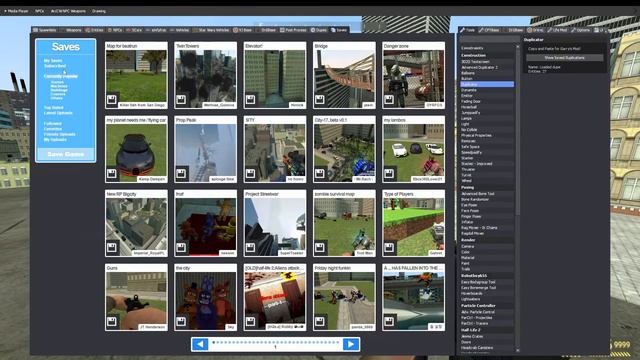This screenshot has height=360, width=640.
Task: Open Latest Uploads link
Action: click(58, 113)
